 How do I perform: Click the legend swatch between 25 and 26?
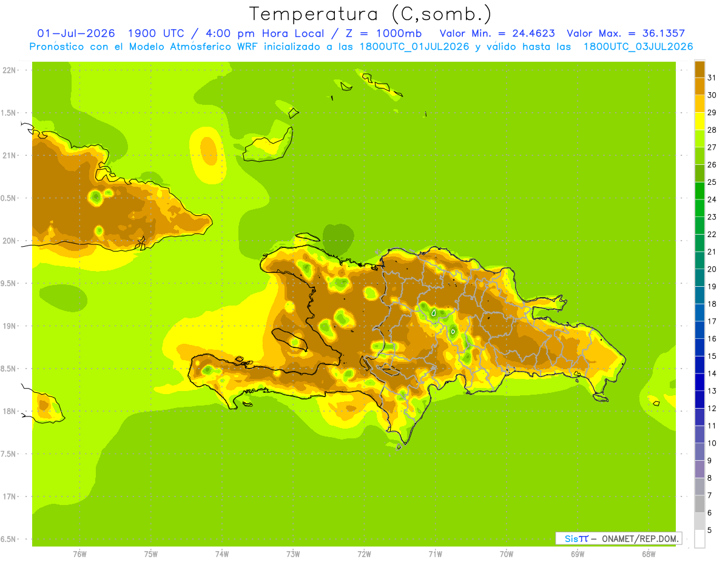pyautogui.click(x=699, y=173)
